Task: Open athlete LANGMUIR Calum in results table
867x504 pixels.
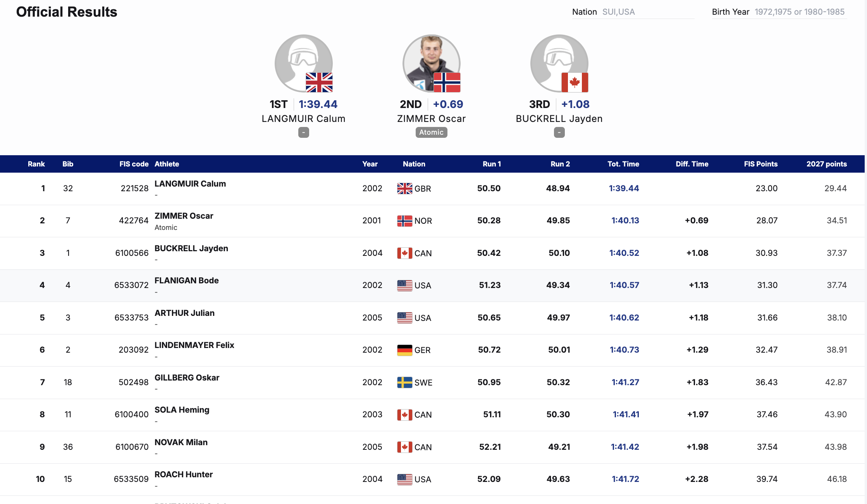Action: [x=190, y=184]
